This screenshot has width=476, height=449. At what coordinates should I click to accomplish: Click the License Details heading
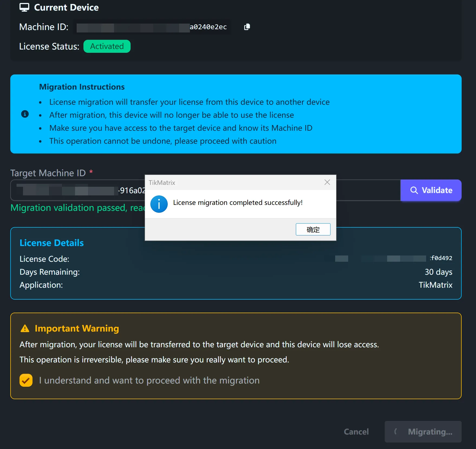[x=51, y=243]
